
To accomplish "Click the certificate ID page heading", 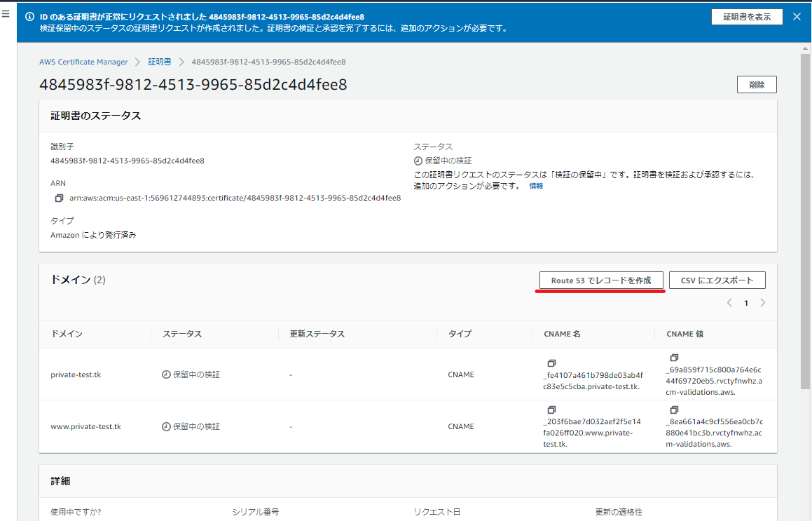I will [x=193, y=85].
